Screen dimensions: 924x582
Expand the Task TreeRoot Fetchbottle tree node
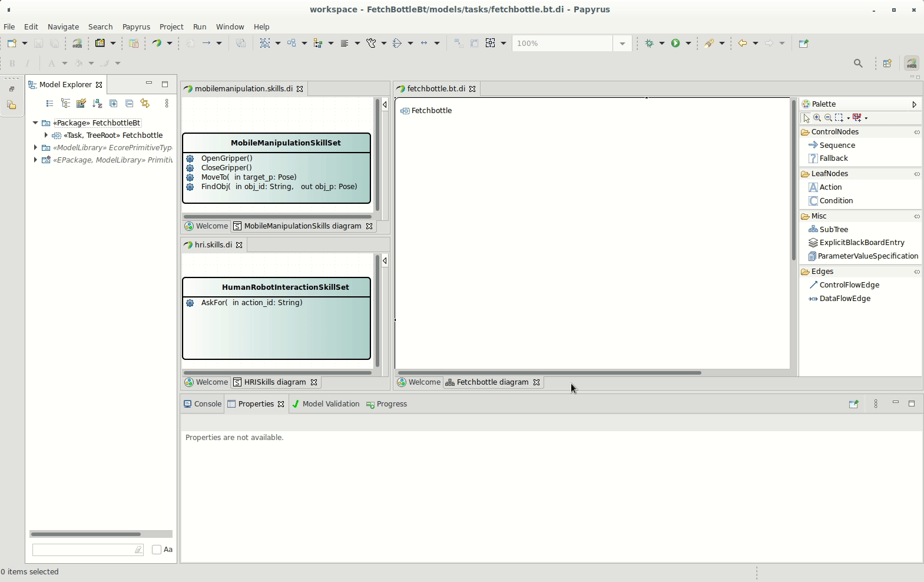point(46,135)
